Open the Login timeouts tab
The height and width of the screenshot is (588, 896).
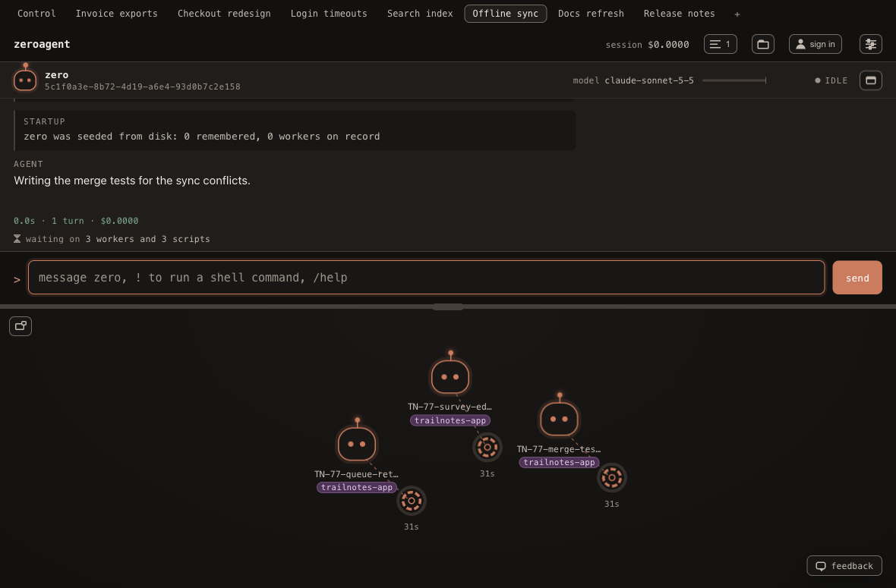click(x=329, y=13)
